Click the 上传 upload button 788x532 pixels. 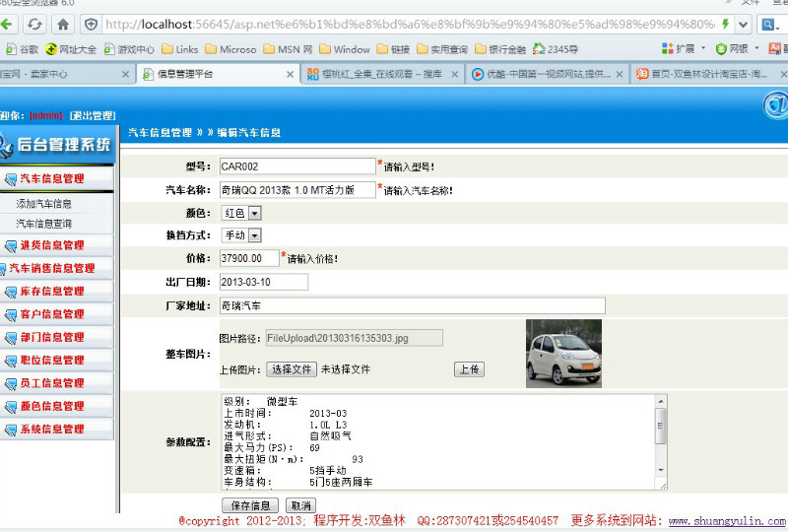pos(470,369)
